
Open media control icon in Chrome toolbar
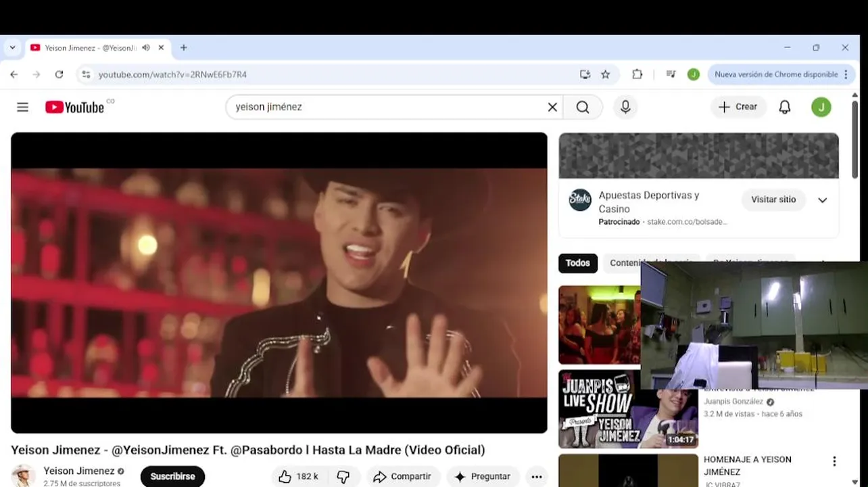point(671,74)
